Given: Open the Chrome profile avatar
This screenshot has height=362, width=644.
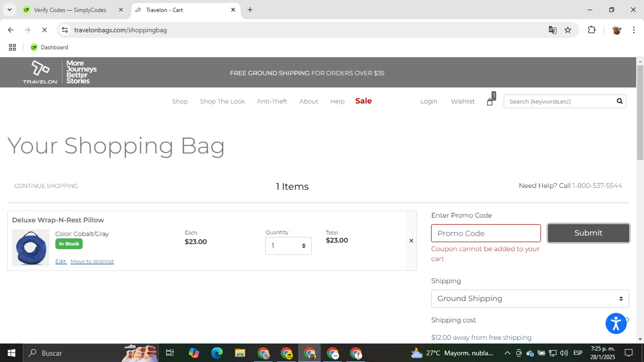Looking at the screenshot, I should (x=617, y=30).
